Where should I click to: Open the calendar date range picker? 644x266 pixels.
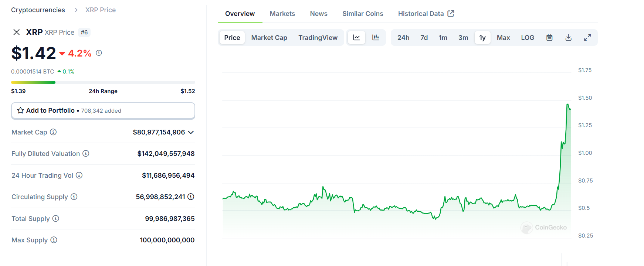pos(549,37)
